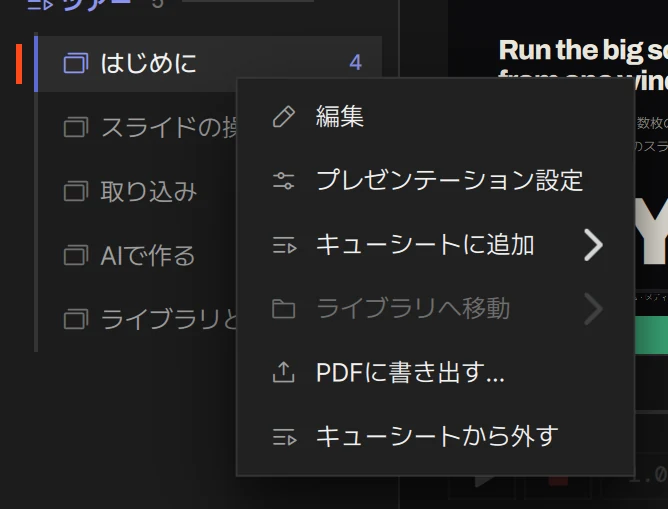Click cue list icon beside キューシートから外す
The width and height of the screenshot is (668, 509).
coord(285,437)
